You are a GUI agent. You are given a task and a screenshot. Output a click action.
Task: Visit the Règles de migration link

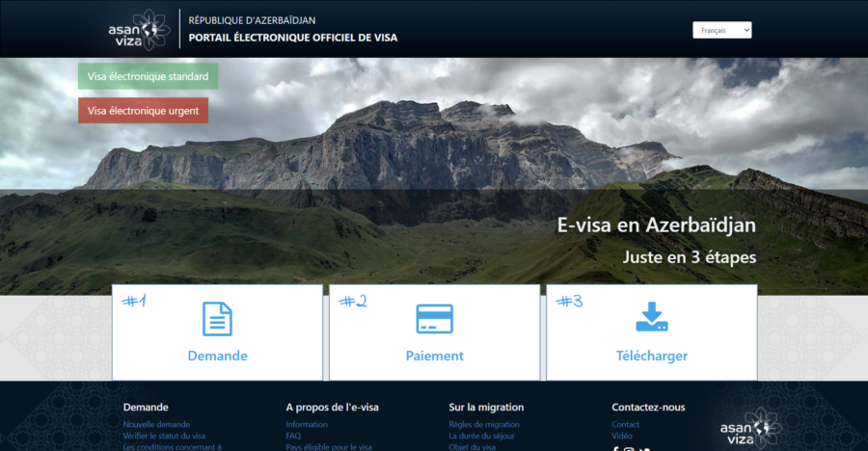pos(484,424)
